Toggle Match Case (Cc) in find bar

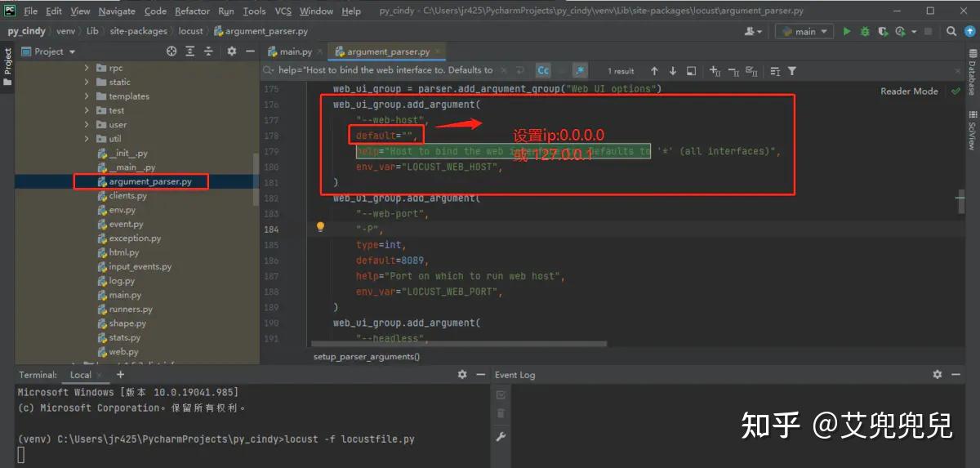pos(543,71)
